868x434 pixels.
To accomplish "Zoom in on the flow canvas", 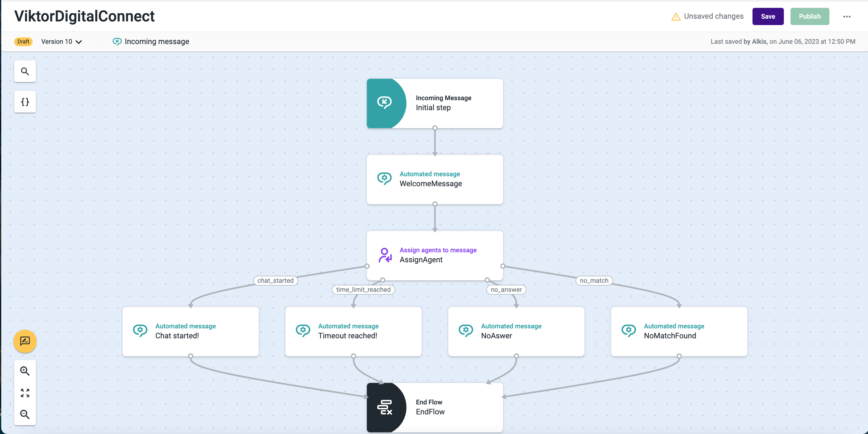I will [25, 371].
